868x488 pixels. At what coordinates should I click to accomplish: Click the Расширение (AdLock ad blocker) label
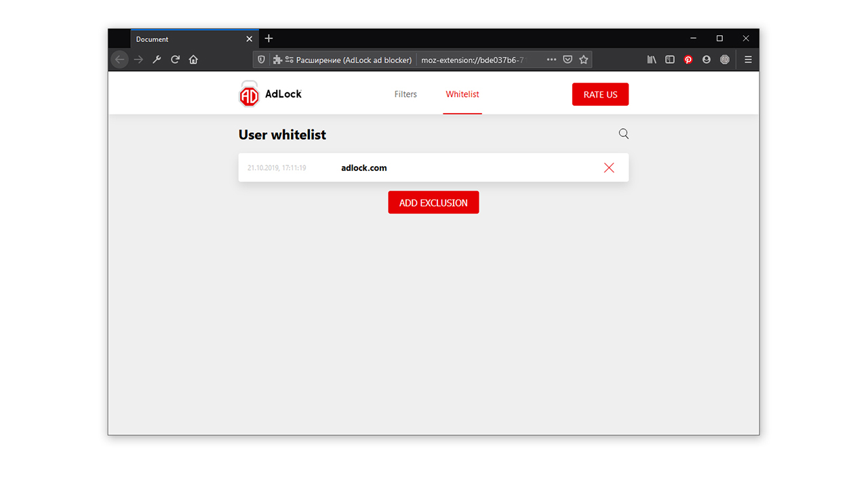[x=354, y=60]
